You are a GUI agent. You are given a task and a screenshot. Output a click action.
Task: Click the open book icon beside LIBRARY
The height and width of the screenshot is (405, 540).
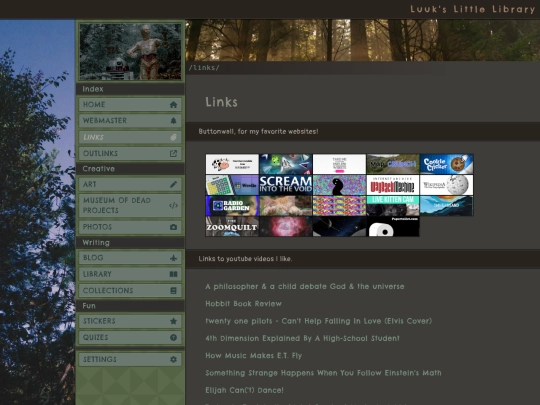(173, 274)
